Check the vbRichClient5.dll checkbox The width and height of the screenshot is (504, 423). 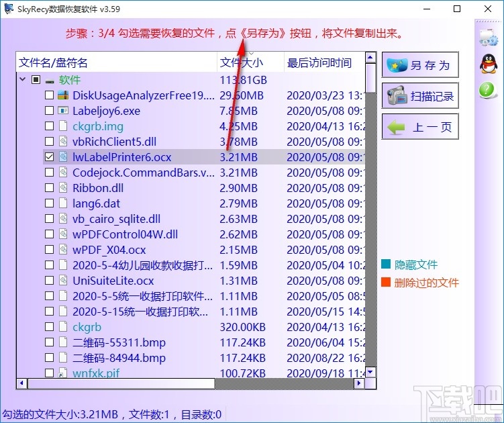49,142
